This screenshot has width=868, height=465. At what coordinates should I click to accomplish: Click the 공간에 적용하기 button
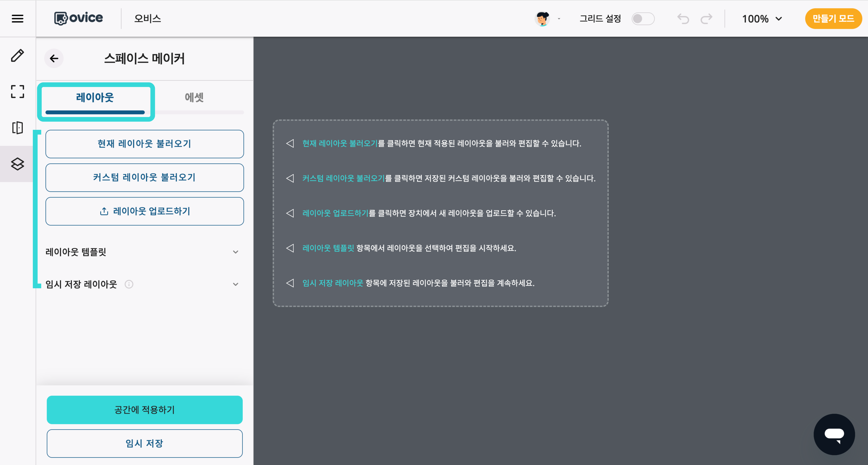pyautogui.click(x=144, y=410)
